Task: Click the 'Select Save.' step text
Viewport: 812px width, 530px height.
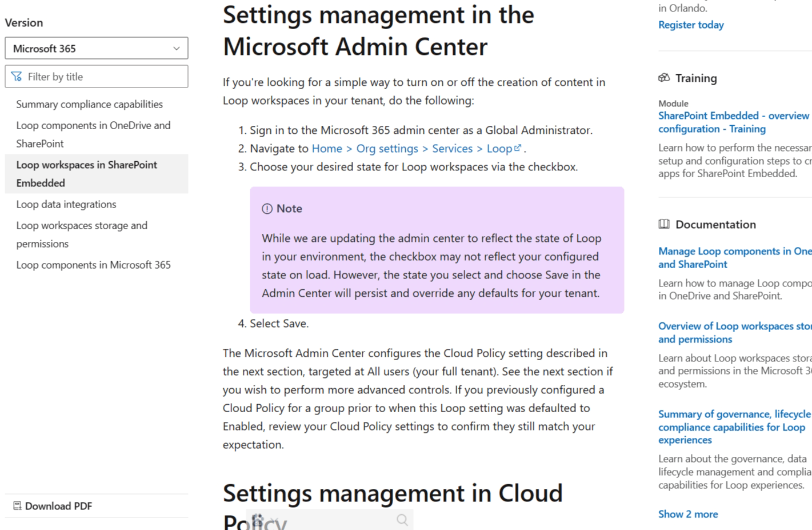Action: 279,324
